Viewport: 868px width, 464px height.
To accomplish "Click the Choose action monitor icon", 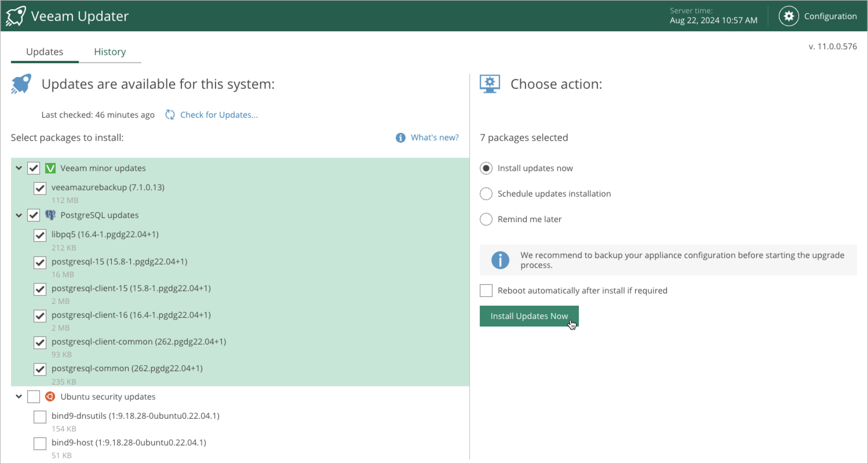I will pos(490,84).
